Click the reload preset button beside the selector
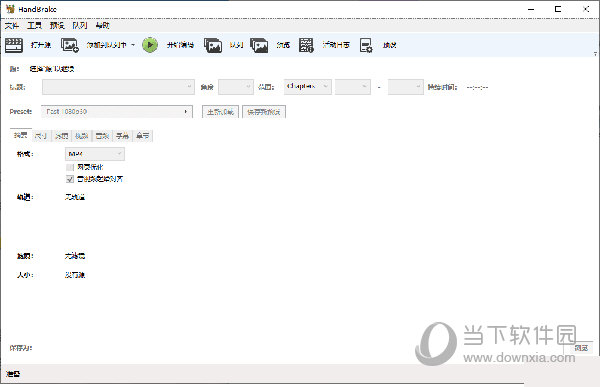Viewport: 600px width, 387px height. click(x=220, y=112)
